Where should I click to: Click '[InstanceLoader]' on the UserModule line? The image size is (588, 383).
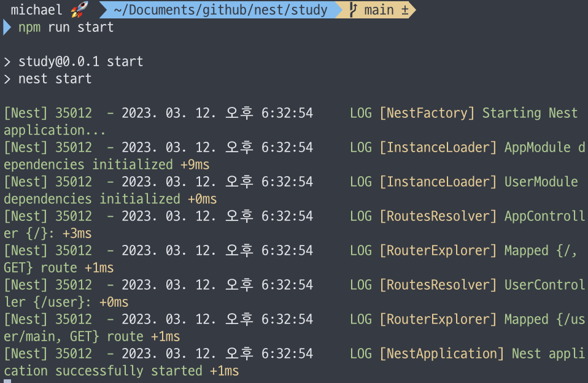point(438,182)
